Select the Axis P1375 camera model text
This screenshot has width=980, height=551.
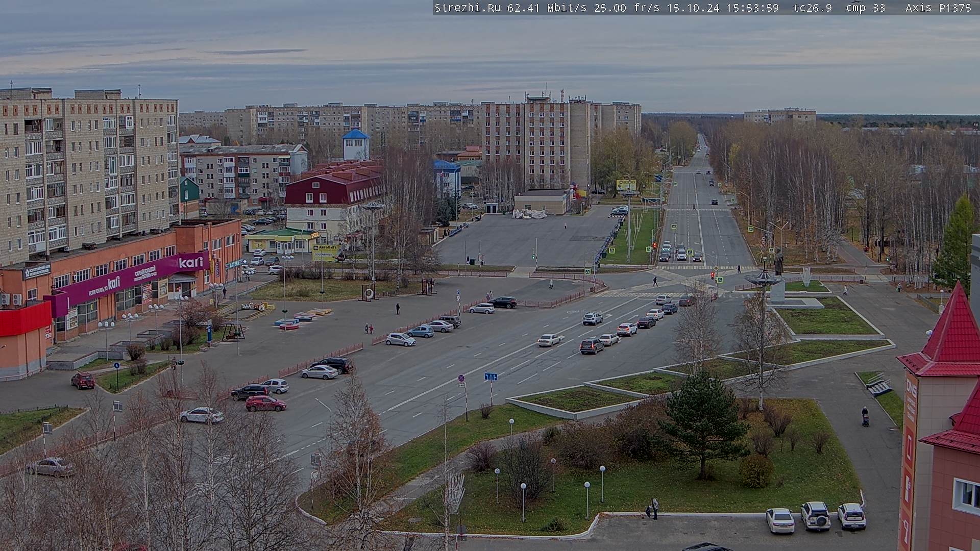click(938, 8)
